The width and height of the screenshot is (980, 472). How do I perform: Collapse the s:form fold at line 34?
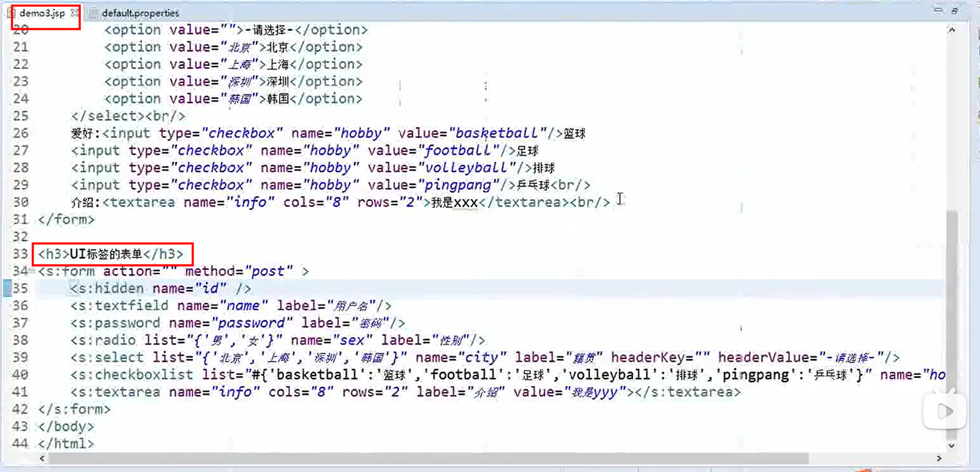pos(32,271)
